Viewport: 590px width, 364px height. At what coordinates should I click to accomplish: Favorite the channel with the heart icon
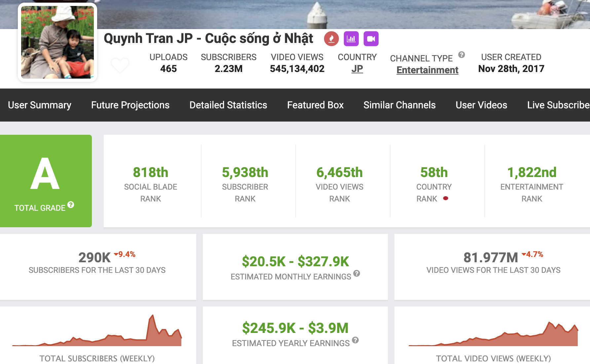click(120, 65)
